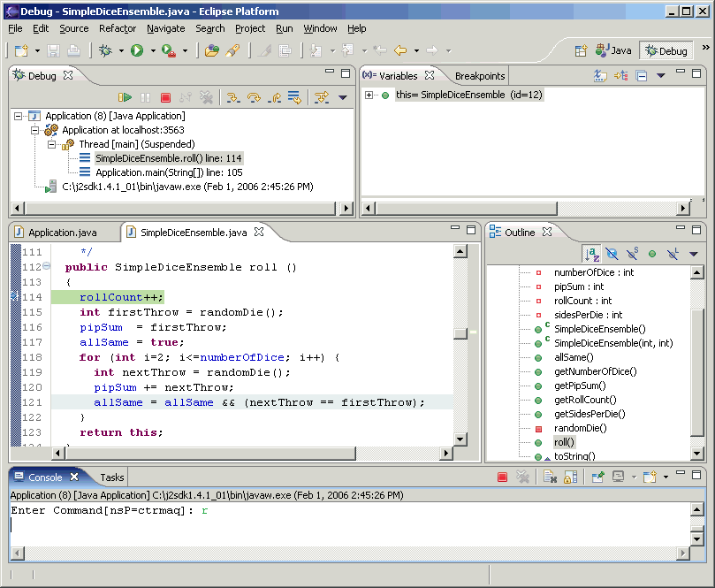Viewport: 715px width, 588px height.
Task: Click Collapse All in Variables view
Action: point(642,76)
